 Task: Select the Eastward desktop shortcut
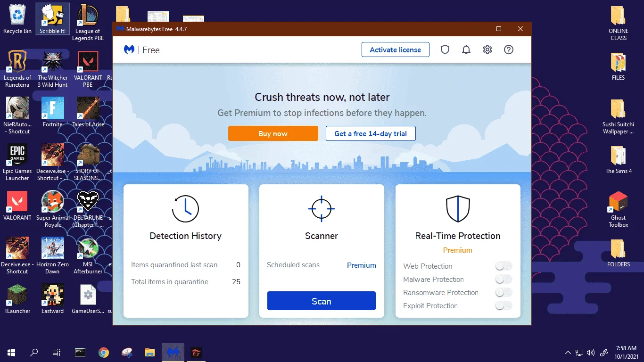click(52, 299)
